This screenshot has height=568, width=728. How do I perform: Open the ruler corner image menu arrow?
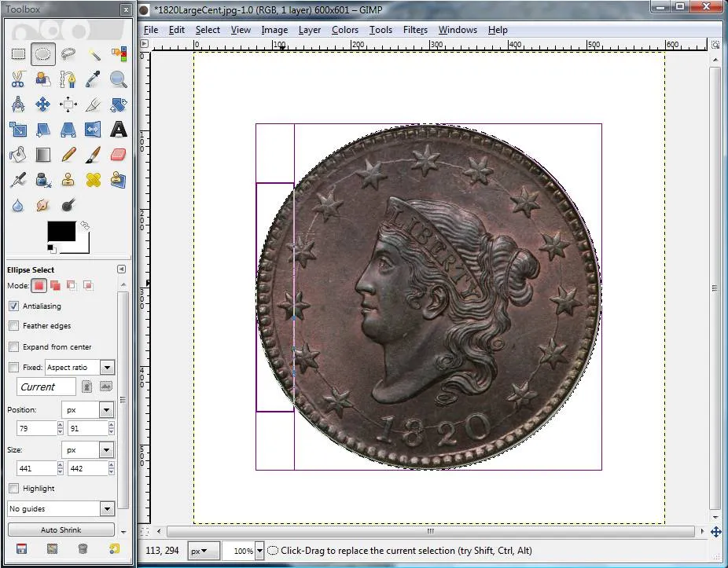click(144, 44)
